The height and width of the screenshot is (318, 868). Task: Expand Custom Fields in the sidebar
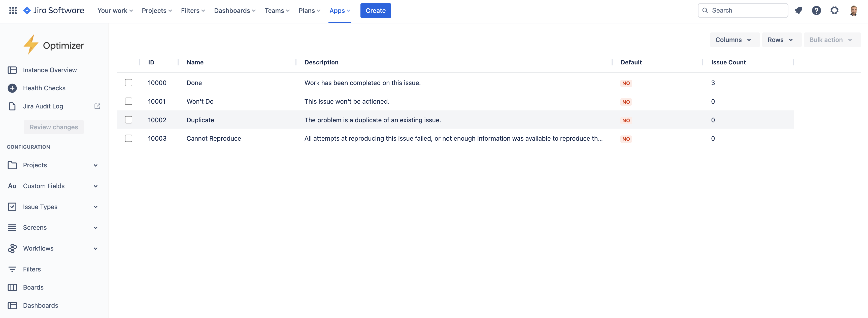pyautogui.click(x=96, y=186)
